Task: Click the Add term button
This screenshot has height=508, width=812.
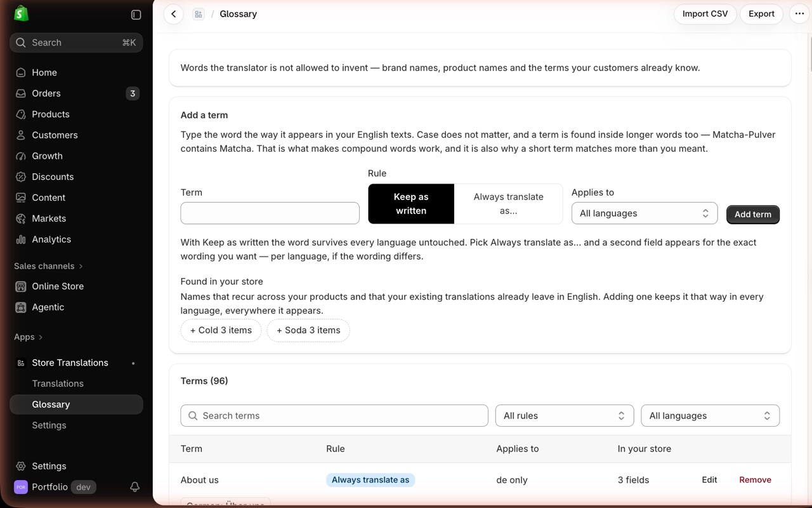Action: click(752, 215)
